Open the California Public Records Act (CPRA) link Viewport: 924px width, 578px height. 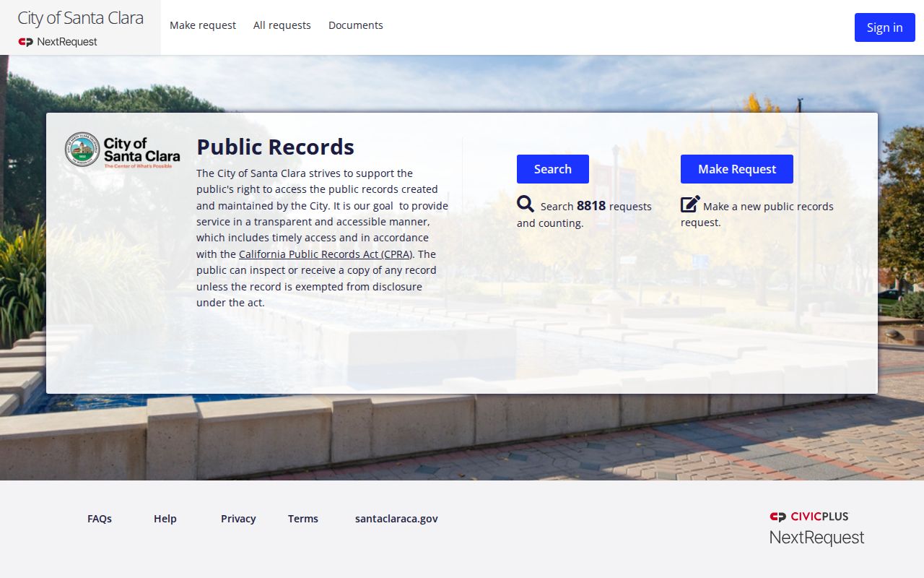pos(326,254)
